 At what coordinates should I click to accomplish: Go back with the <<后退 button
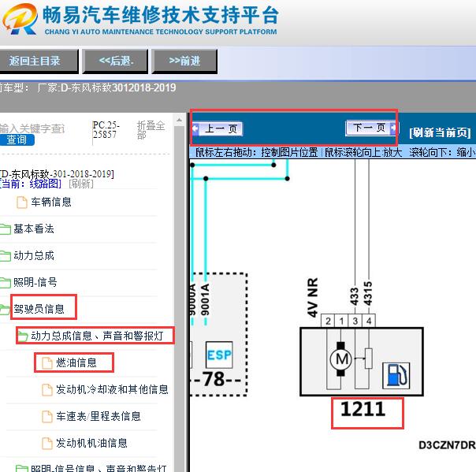[x=115, y=61]
